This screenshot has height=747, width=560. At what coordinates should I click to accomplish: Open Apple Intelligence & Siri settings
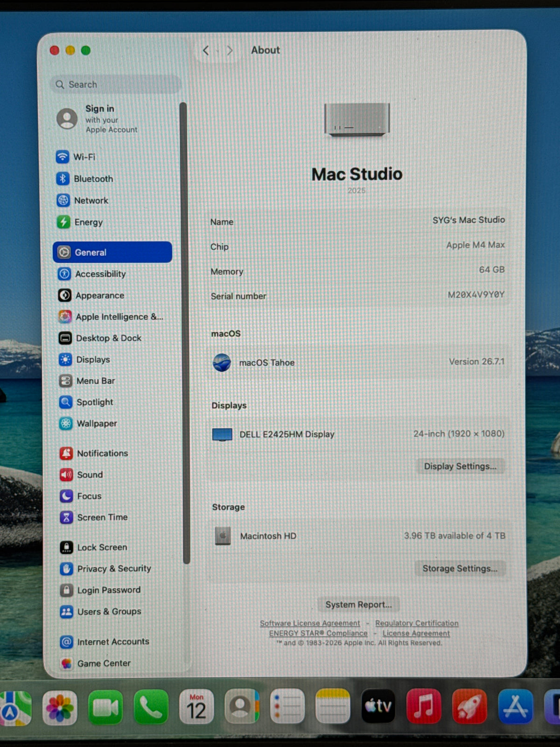point(111,317)
